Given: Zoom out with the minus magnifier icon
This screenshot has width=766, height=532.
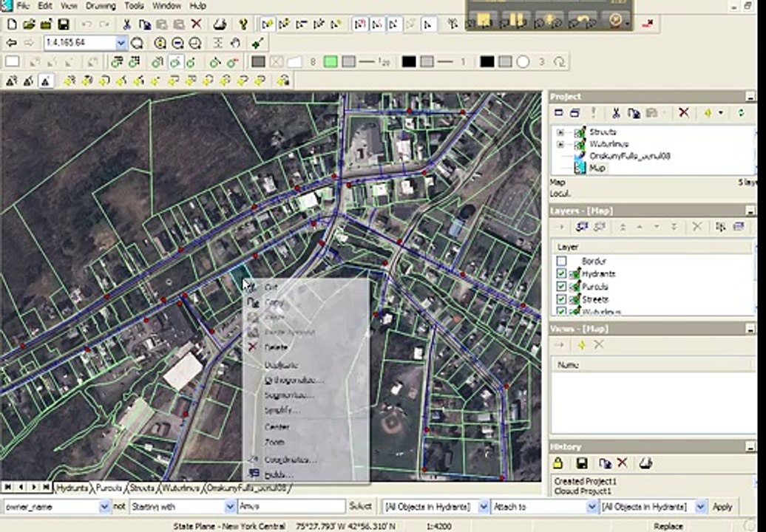Looking at the screenshot, I should pyautogui.click(x=177, y=43).
